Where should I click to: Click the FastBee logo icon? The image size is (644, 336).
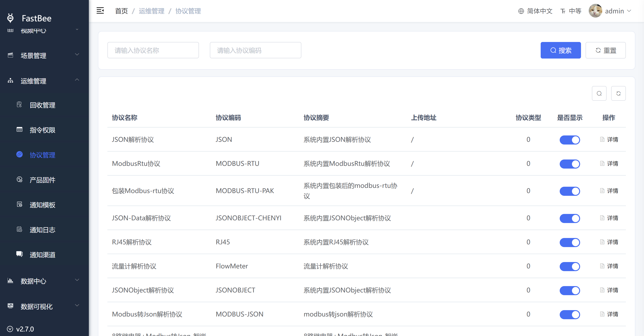click(10, 18)
